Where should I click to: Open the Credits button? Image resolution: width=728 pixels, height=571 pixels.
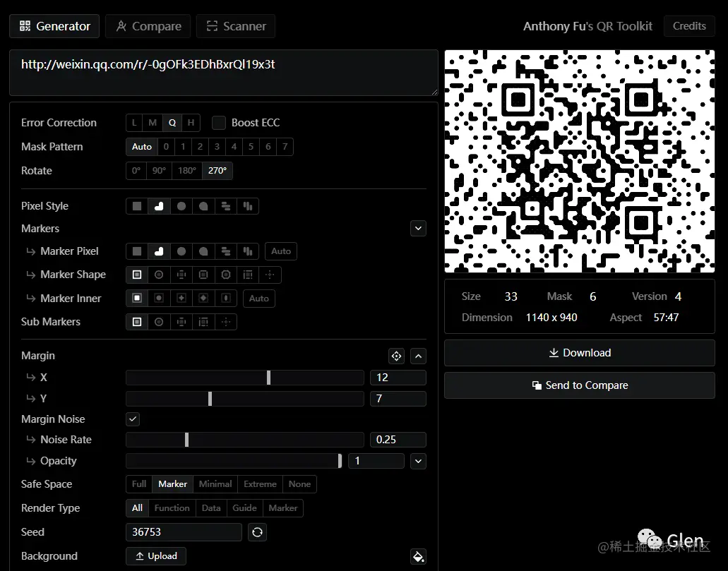pyautogui.click(x=689, y=26)
